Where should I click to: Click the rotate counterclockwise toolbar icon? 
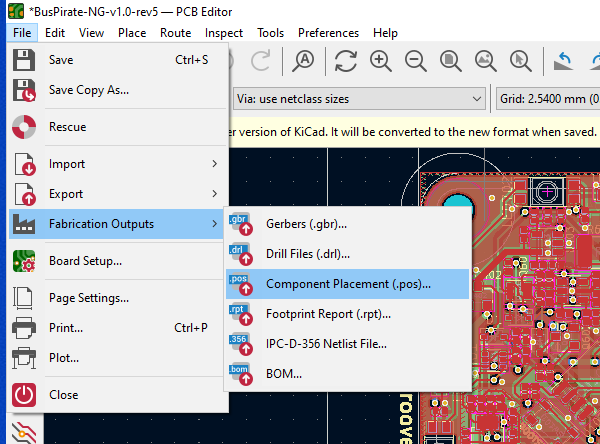pos(563,61)
